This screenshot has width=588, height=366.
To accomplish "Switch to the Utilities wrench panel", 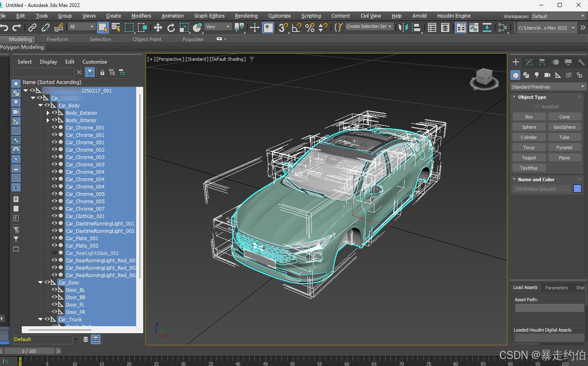I will click(x=581, y=62).
